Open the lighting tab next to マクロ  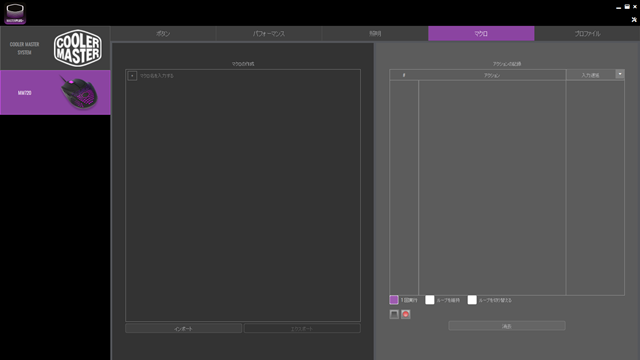pyautogui.click(x=375, y=33)
